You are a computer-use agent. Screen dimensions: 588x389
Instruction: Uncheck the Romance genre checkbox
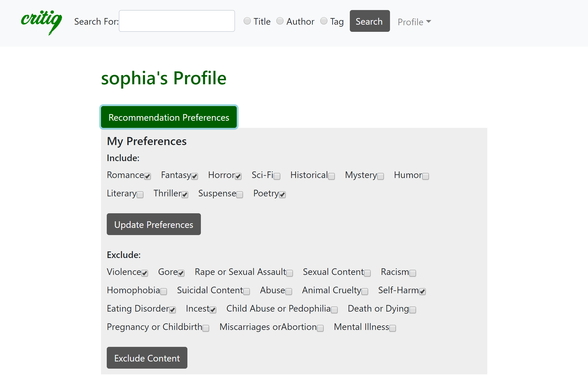tap(148, 176)
